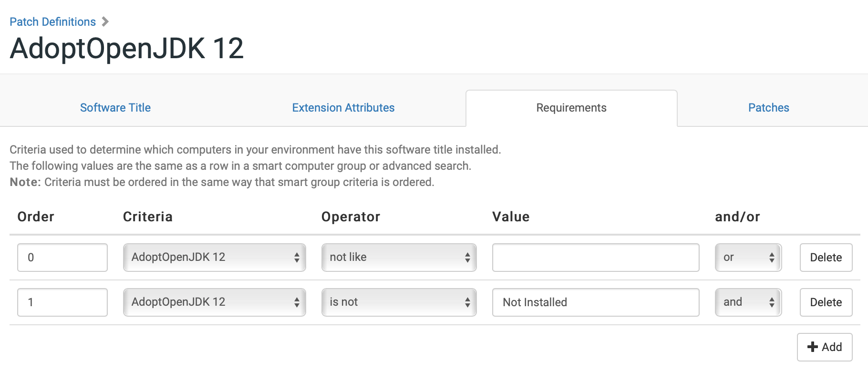Switch to the Software Title tab
Image resolution: width=868 pixels, height=372 pixels.
(x=115, y=108)
